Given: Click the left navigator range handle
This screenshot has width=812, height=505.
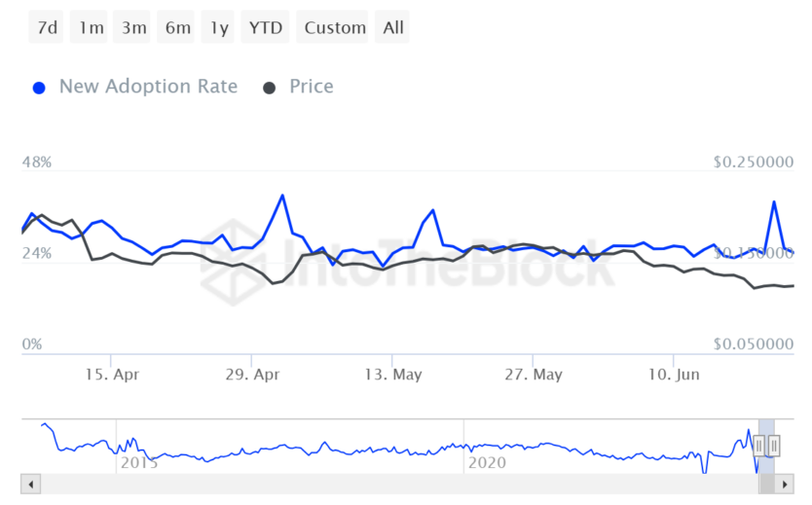Looking at the screenshot, I should pyautogui.click(x=759, y=446).
